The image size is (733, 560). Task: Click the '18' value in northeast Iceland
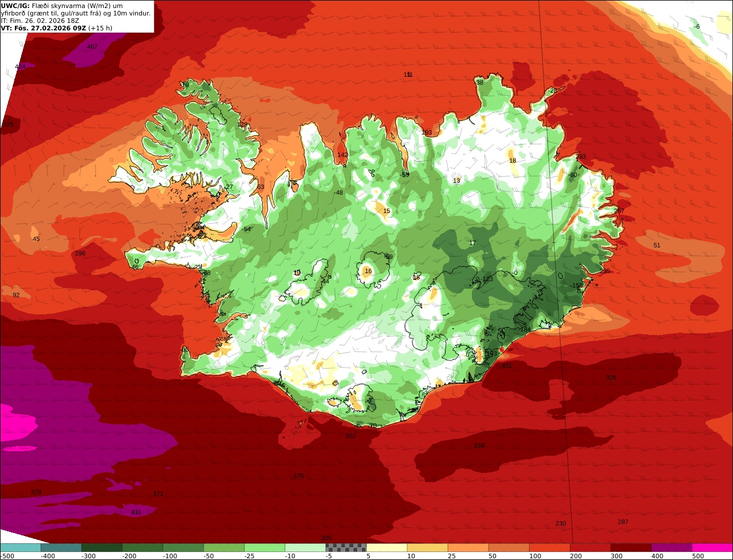(x=513, y=161)
